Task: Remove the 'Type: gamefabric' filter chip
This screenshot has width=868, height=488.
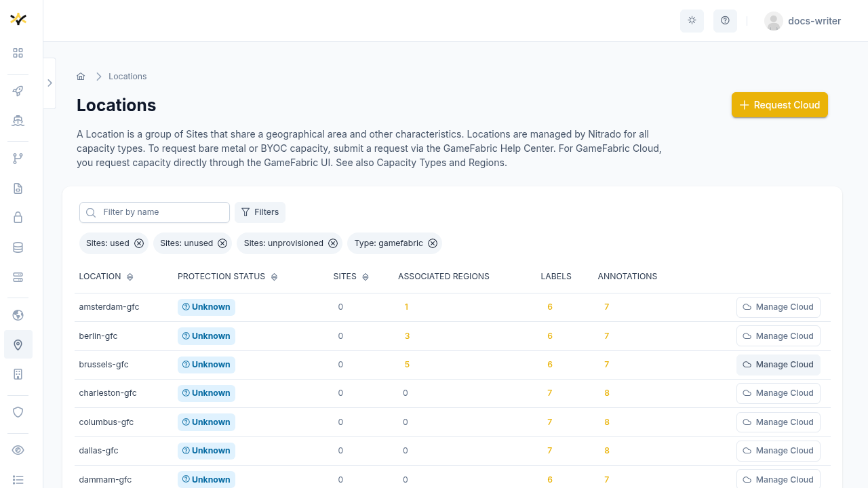Action: pos(433,243)
